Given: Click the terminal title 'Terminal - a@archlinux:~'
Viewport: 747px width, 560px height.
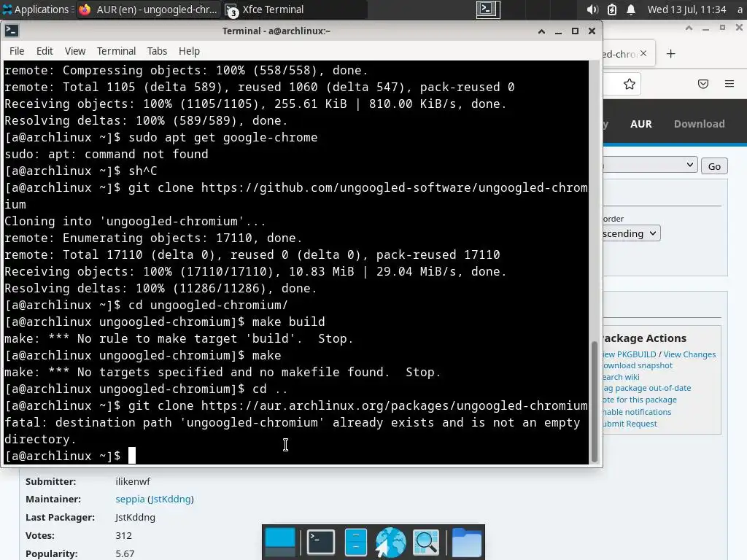Looking at the screenshot, I should pos(276,31).
